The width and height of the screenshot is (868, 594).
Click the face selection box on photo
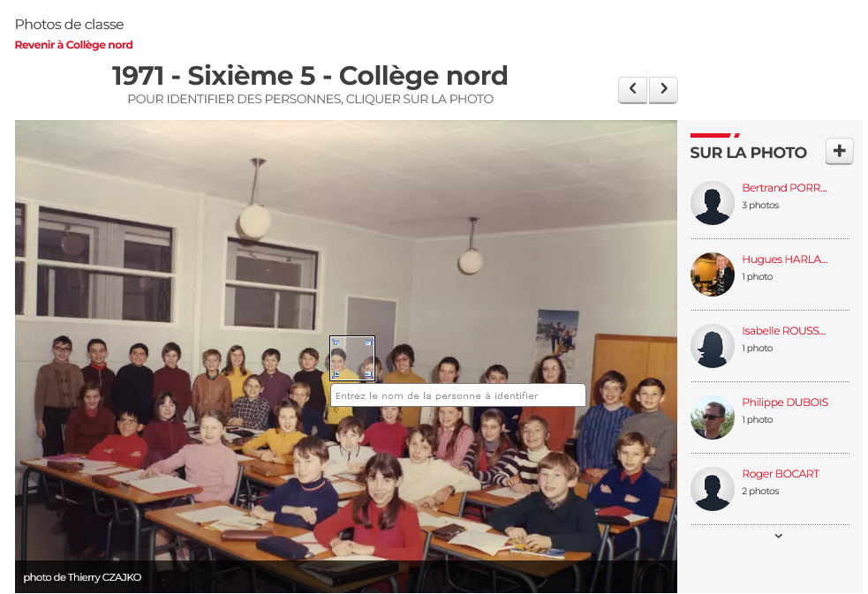click(352, 358)
